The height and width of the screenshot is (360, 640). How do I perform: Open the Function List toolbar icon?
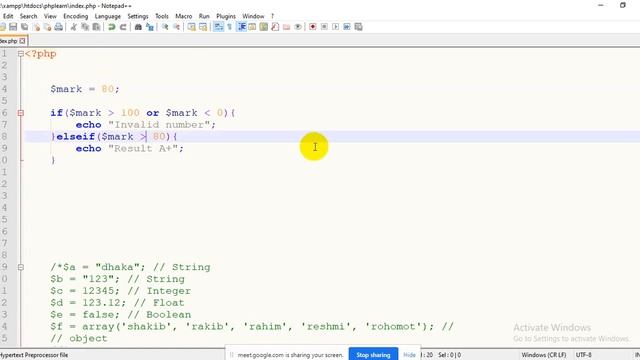[275, 27]
